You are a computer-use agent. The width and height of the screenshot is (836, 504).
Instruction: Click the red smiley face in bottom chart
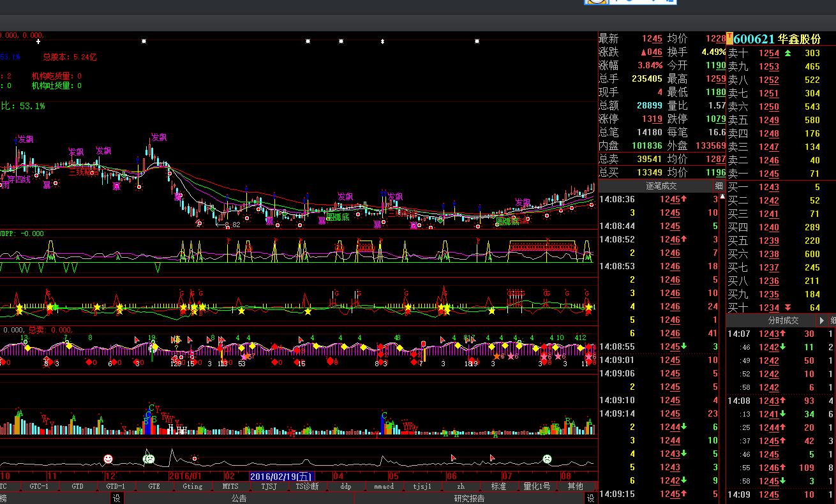108,459
